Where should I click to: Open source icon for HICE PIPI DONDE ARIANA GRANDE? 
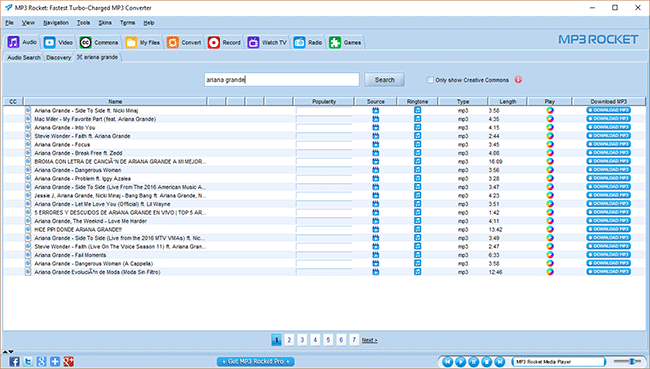(x=376, y=229)
